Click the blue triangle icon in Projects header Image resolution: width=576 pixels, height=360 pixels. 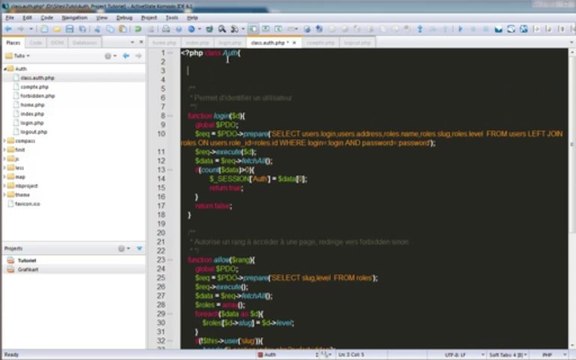pyautogui.click(x=140, y=249)
